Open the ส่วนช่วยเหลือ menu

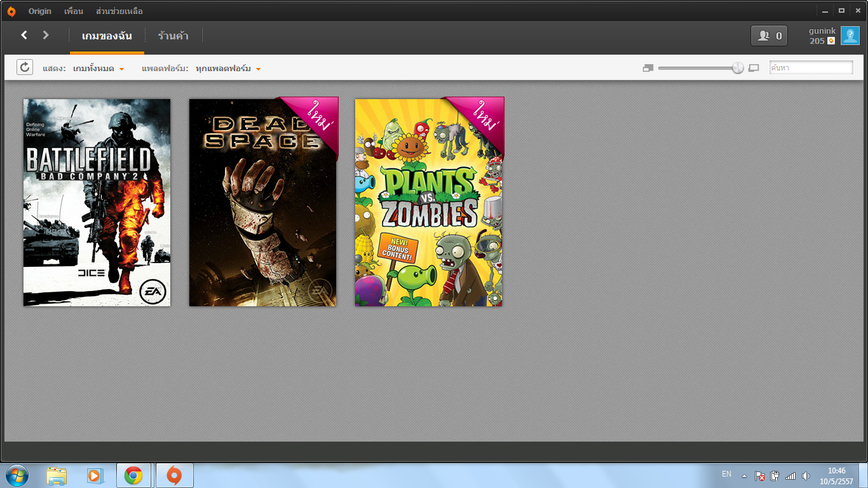(x=119, y=11)
